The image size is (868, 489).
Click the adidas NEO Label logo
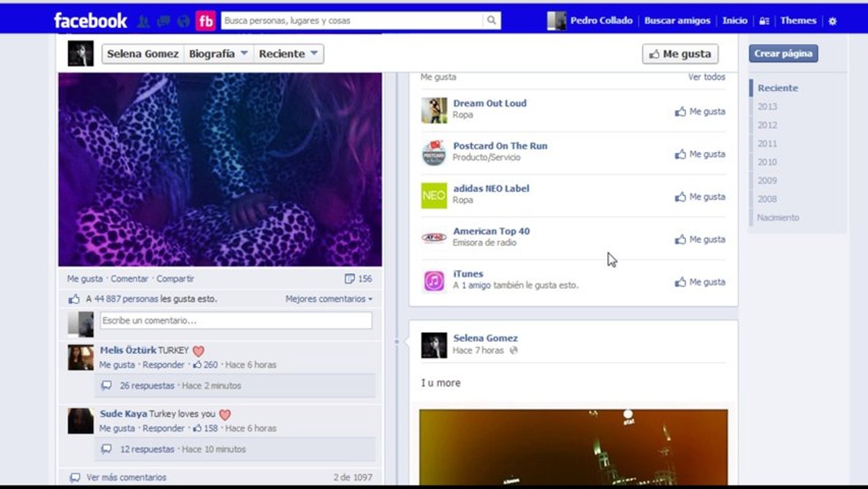[x=434, y=196]
